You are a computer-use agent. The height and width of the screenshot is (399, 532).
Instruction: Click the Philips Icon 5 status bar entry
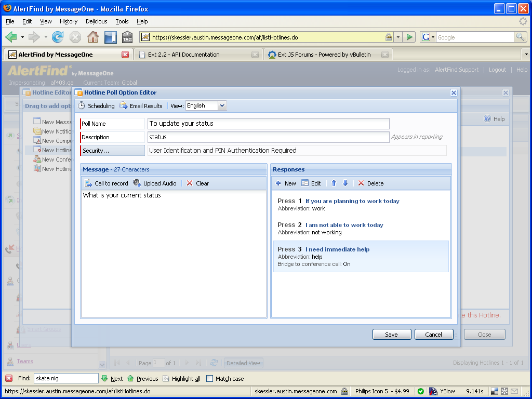click(382, 391)
